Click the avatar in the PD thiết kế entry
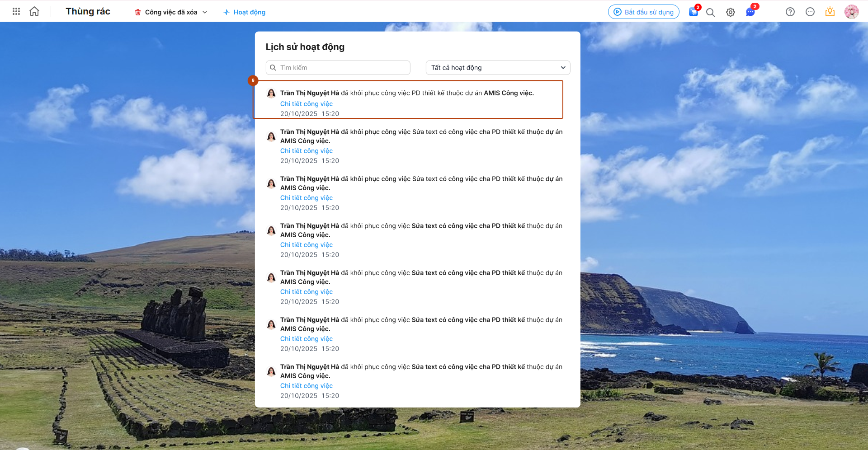The height and width of the screenshot is (450, 868). pyautogui.click(x=271, y=94)
